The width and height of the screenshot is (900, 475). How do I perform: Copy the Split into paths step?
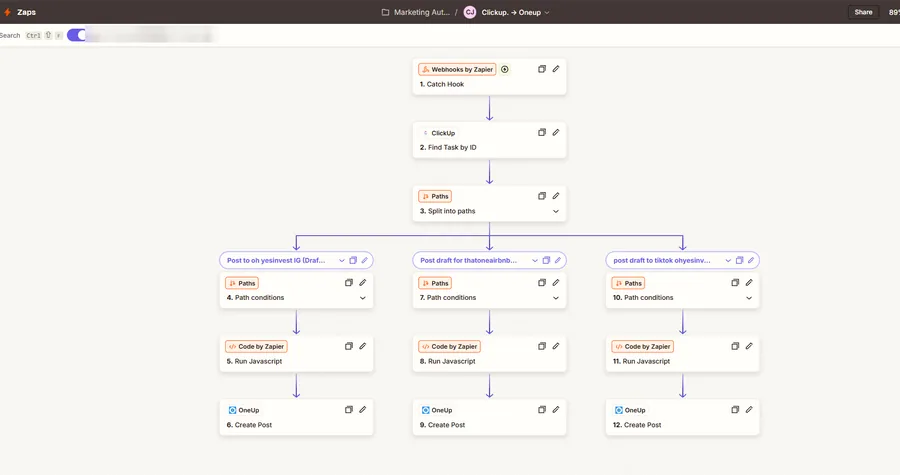(542, 196)
